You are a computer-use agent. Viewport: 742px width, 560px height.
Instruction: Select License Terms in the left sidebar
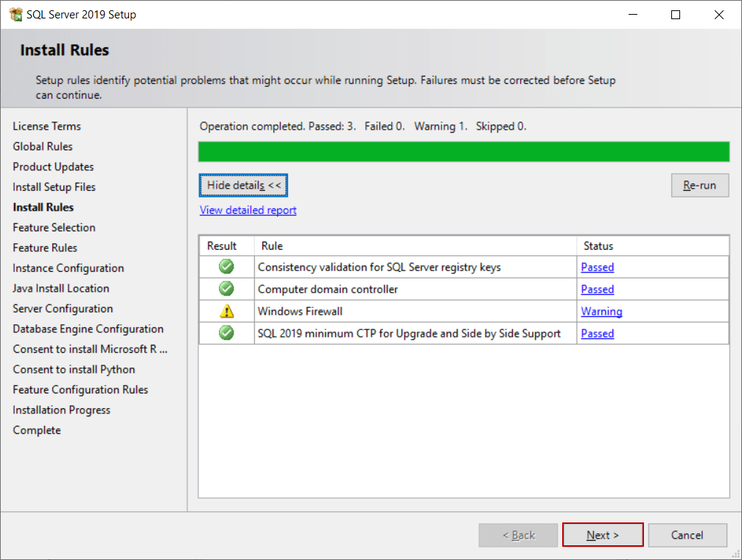pos(46,126)
